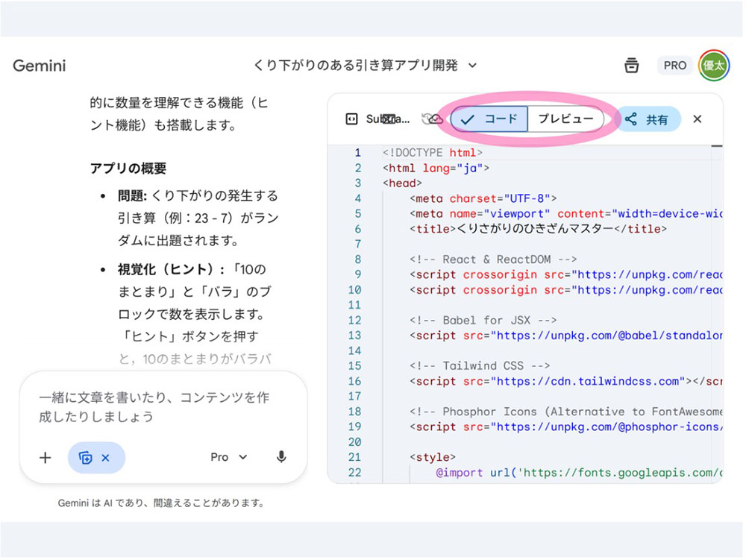Switch the view toggle to プレビュー

point(566,119)
